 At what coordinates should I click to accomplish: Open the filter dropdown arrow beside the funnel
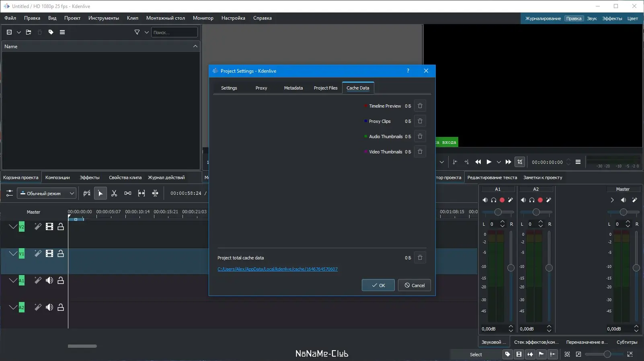point(147,32)
